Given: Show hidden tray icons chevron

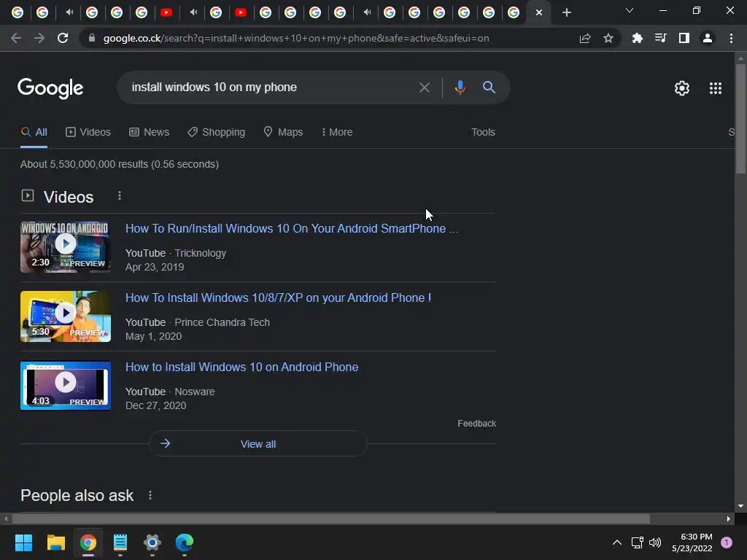Looking at the screenshot, I should (616, 542).
